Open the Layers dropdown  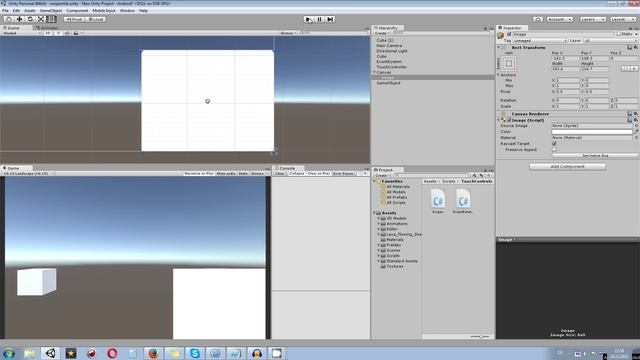[593, 19]
